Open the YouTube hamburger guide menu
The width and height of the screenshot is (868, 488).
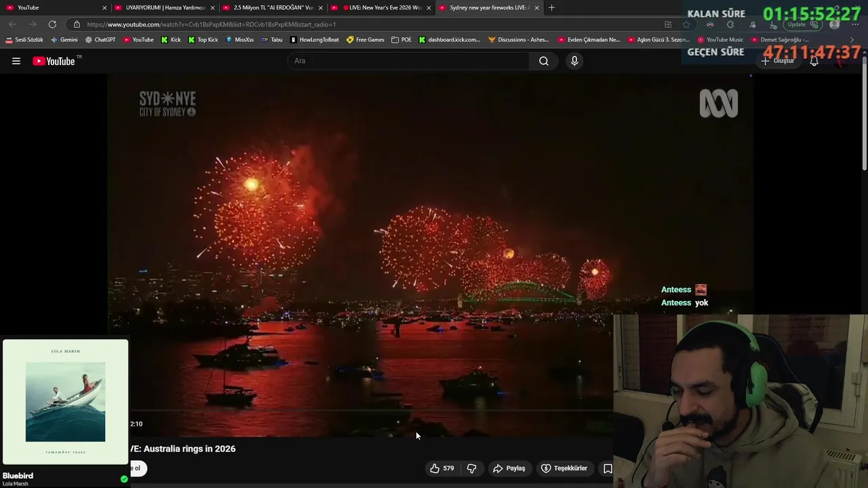(x=16, y=61)
